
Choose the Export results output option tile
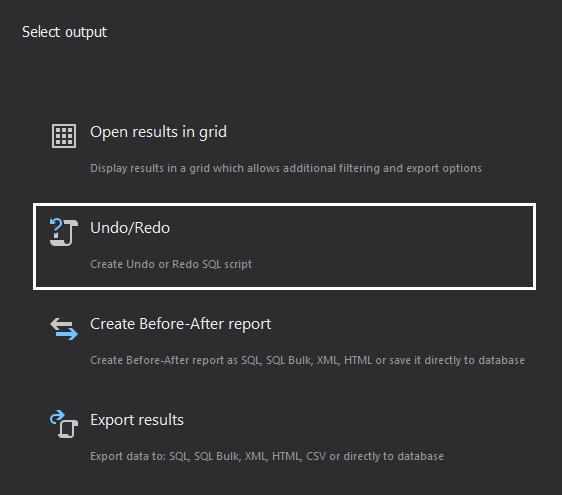(285, 438)
